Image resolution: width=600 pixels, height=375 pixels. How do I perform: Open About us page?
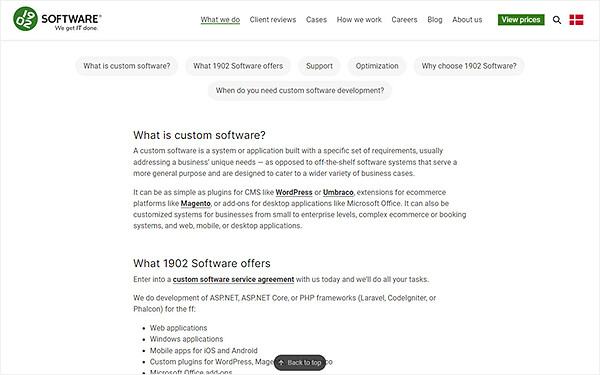[x=467, y=20]
